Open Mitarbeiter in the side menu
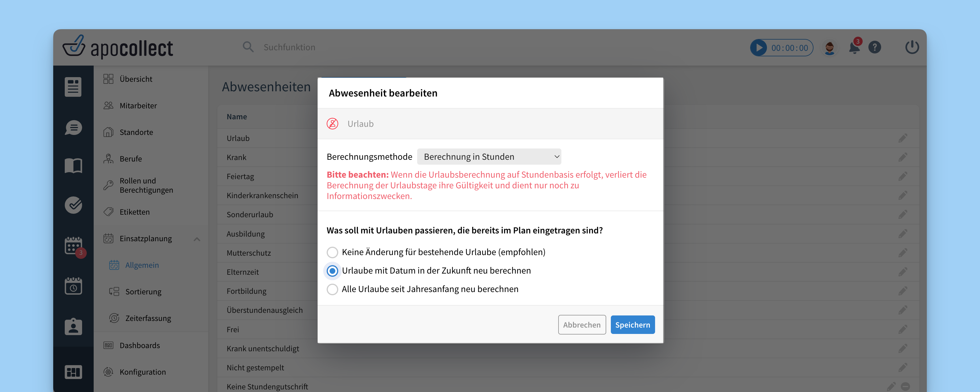The height and width of the screenshot is (392, 980). [x=138, y=106]
